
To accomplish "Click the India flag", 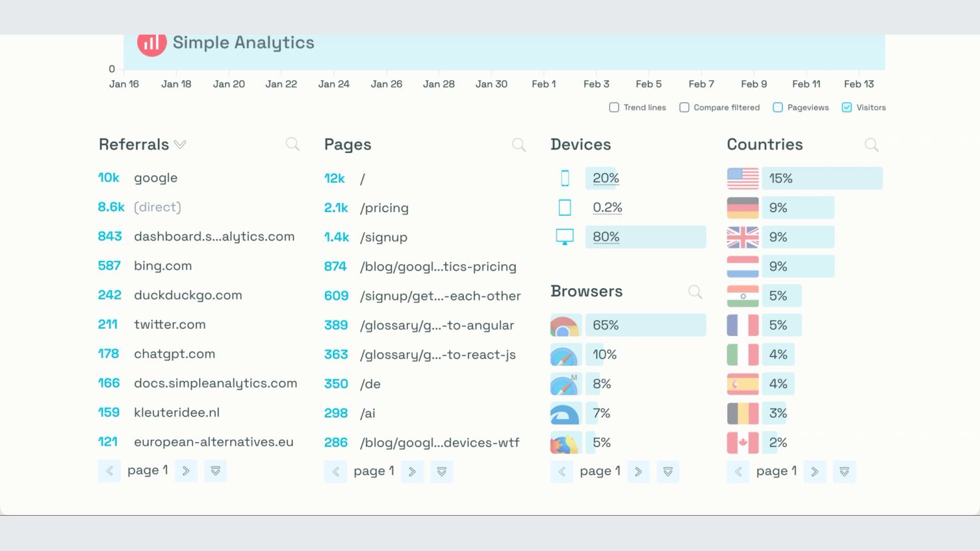I will (x=743, y=295).
